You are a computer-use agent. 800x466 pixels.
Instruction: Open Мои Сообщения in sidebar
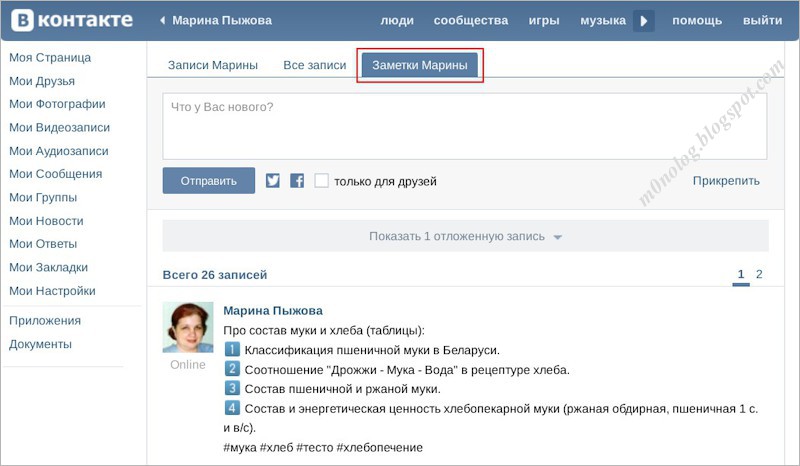pyautogui.click(x=55, y=174)
